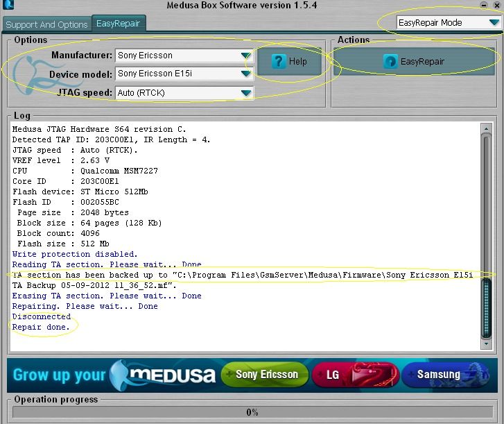Click the "Reading TA section" log line
This screenshot has width=504, height=424.
click(107, 264)
